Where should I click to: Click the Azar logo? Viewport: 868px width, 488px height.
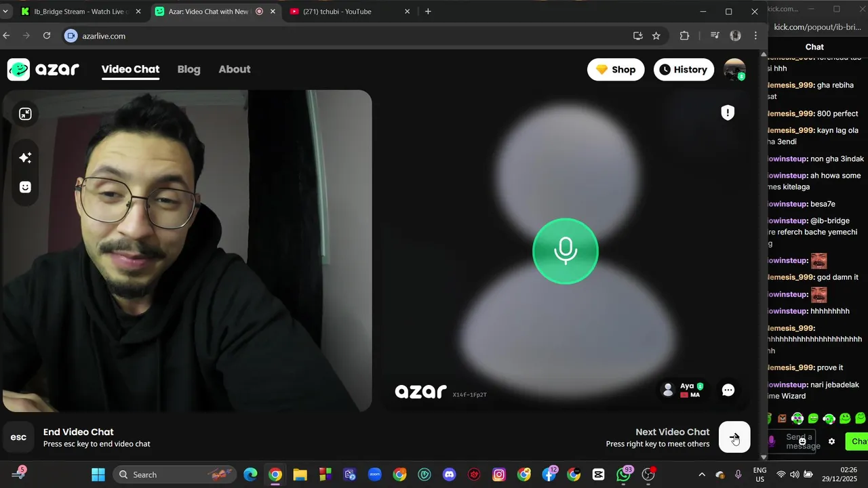(x=43, y=69)
